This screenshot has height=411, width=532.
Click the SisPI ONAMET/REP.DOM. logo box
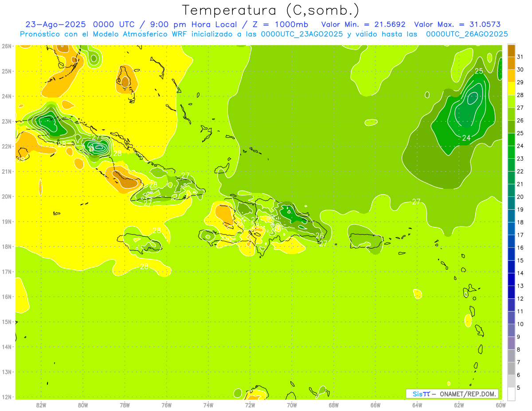click(452, 394)
